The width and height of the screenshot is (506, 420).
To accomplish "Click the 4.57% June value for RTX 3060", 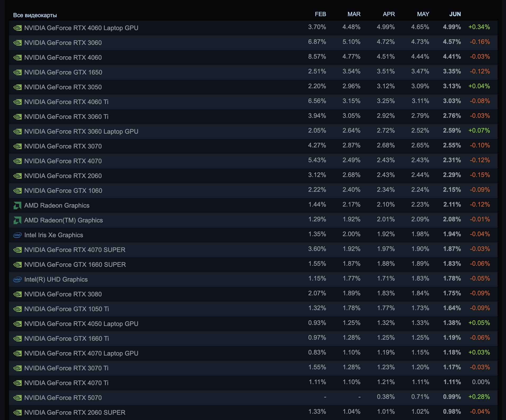I will 452,42.
